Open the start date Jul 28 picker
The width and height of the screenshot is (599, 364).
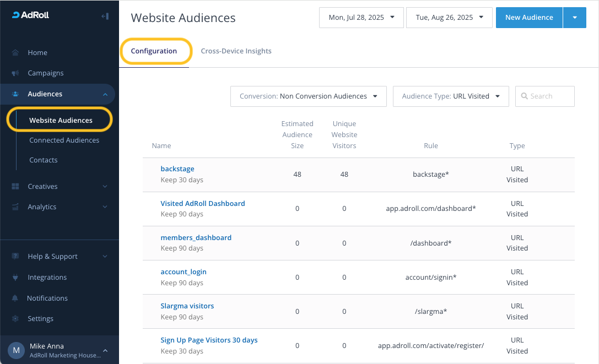361,18
